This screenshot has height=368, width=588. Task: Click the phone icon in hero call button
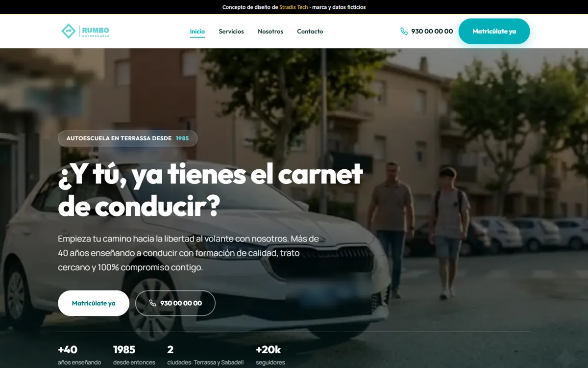pos(153,303)
